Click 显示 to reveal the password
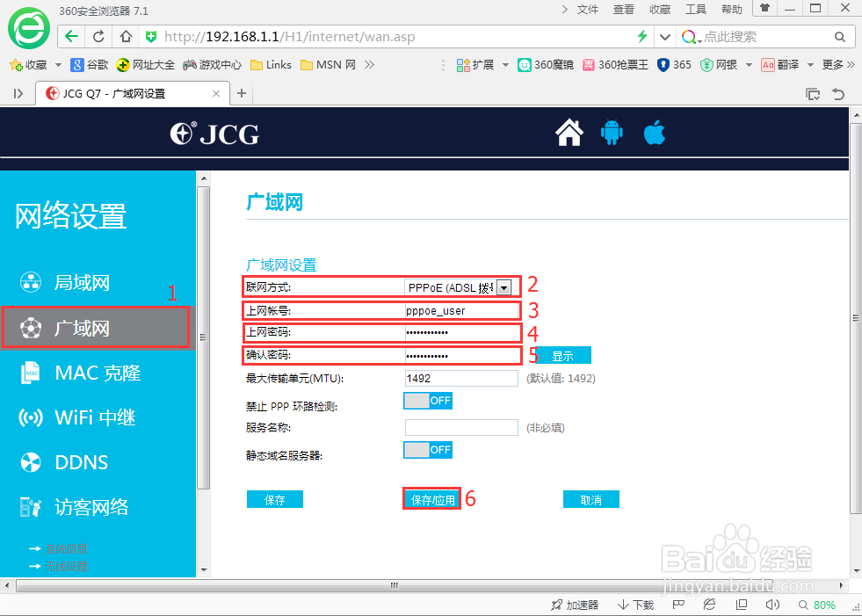Image resolution: width=862 pixels, height=616 pixels. click(563, 355)
